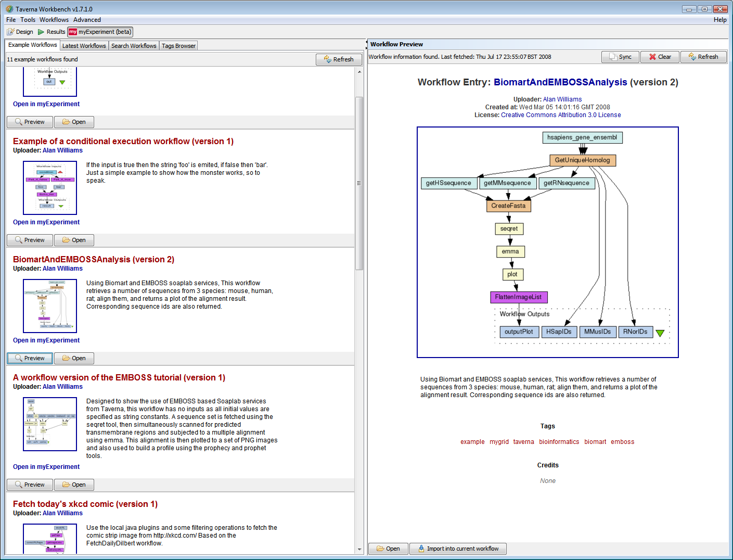Image resolution: width=733 pixels, height=560 pixels.
Task: Click the xkcd comic workflow thumbnail
Action: click(x=50, y=539)
